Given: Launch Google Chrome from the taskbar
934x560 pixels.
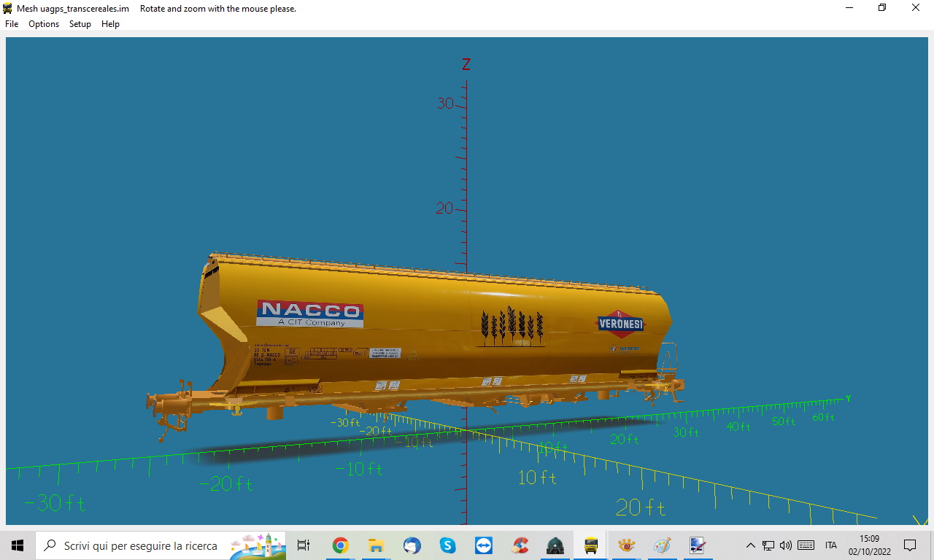Looking at the screenshot, I should coord(340,545).
